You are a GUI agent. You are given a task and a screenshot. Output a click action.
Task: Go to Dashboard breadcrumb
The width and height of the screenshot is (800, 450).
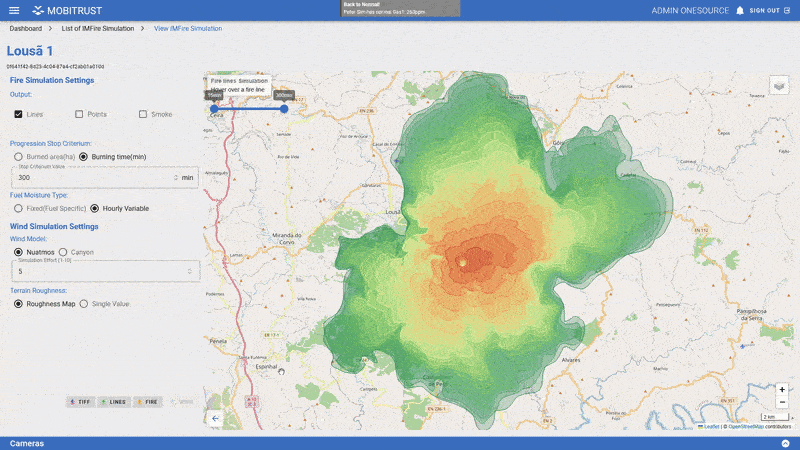click(26, 28)
